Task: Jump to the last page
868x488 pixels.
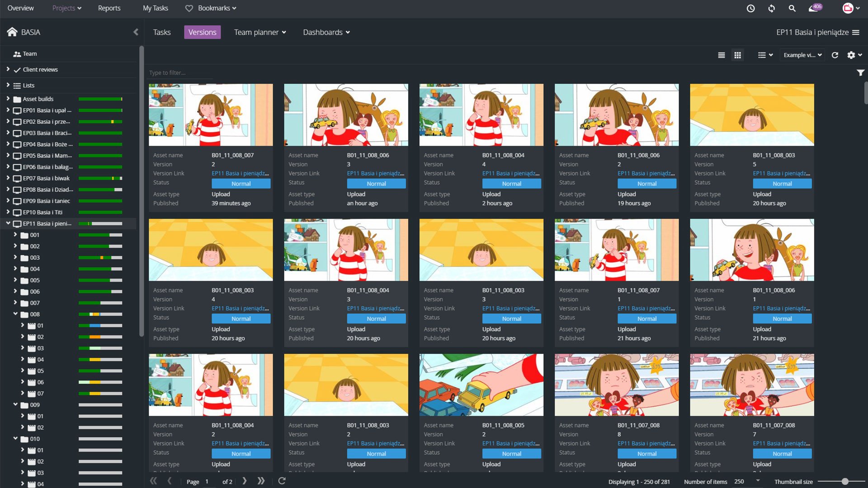Action: [261, 481]
